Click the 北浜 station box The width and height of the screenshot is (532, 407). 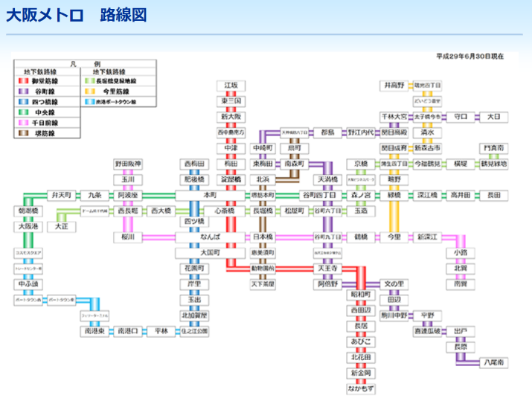point(263,179)
